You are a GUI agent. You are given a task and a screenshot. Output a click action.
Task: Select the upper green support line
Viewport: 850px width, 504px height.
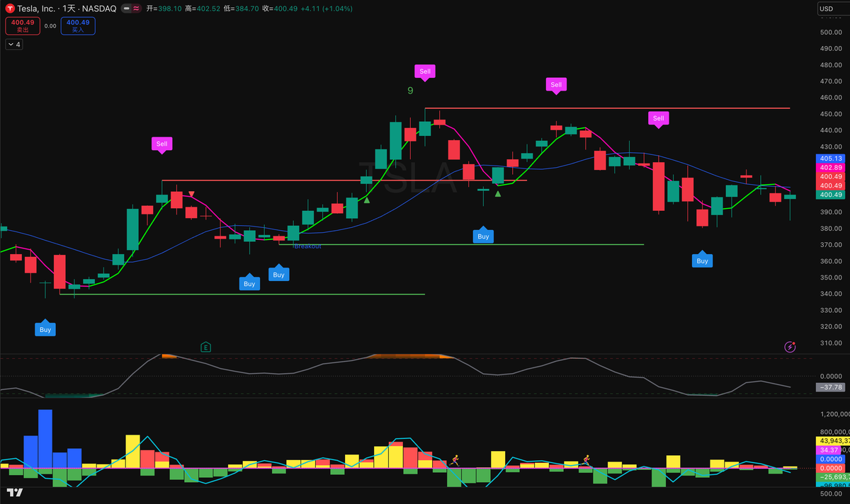point(461,244)
